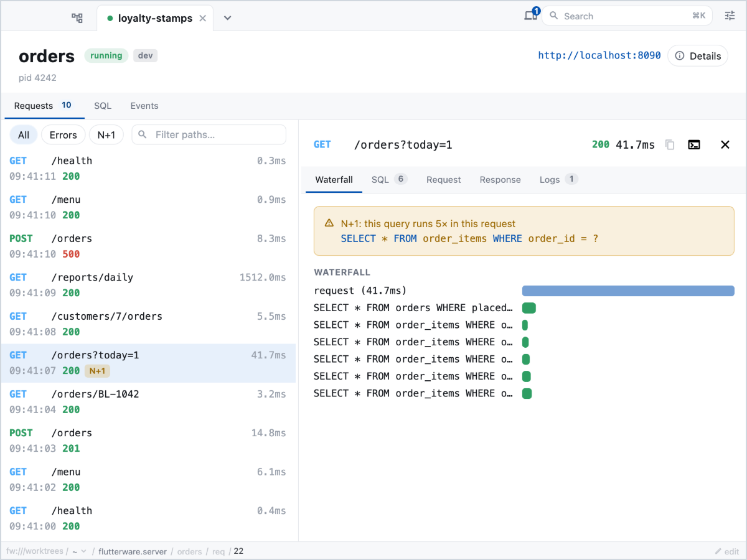747x560 pixels.
Task: Click the orders breadcrumb segment
Action: click(190, 551)
